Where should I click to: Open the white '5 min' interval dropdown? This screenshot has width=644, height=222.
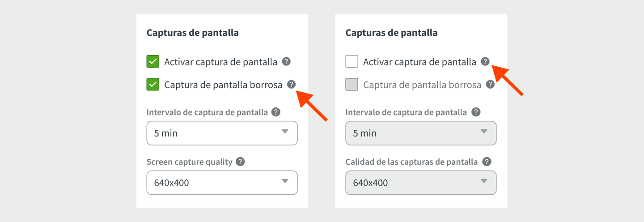point(222,133)
